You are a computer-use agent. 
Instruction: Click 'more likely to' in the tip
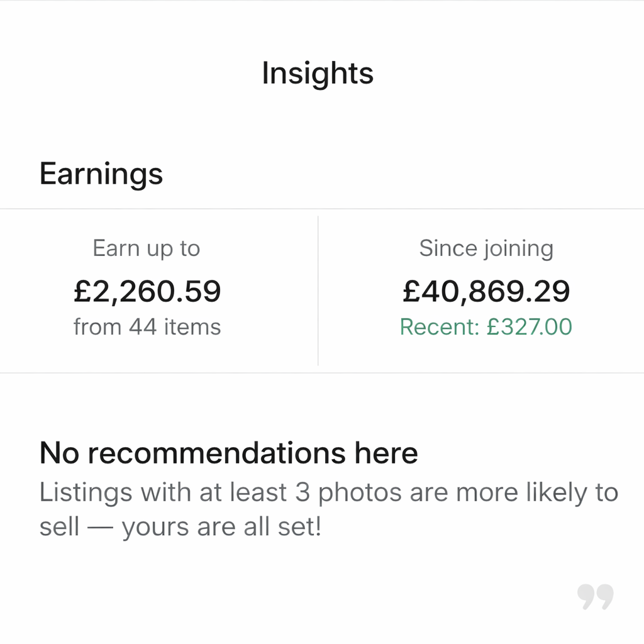537,492
